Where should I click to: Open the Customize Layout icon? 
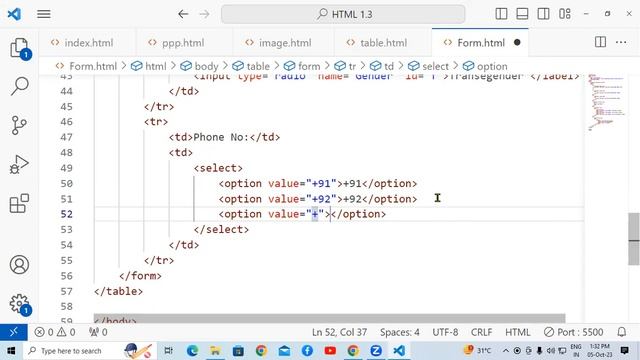pyautogui.click(x=565, y=14)
